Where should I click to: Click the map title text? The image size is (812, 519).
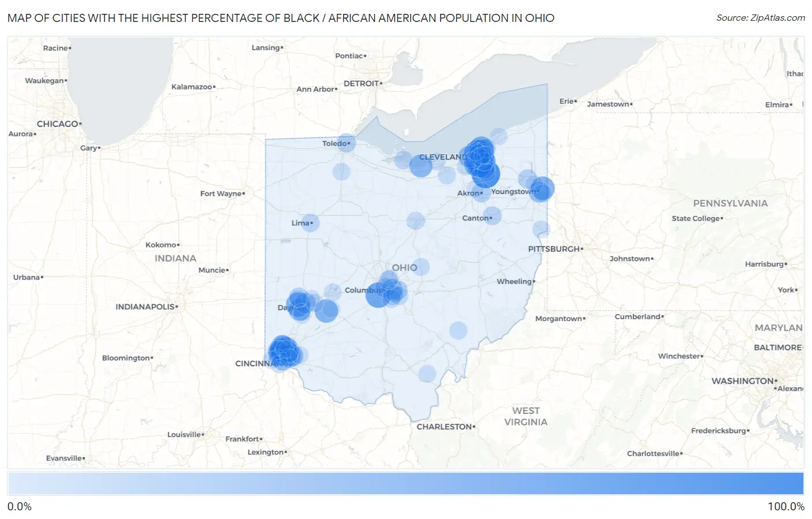[x=280, y=18]
